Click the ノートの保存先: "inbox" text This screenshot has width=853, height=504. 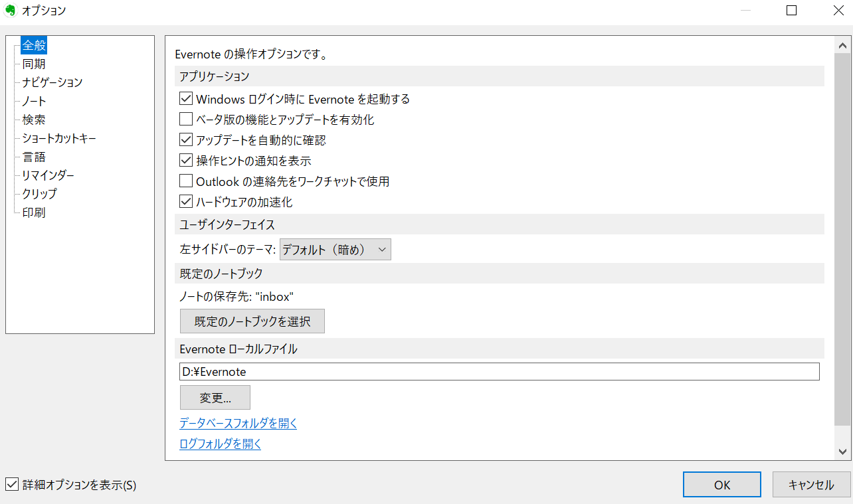click(237, 297)
